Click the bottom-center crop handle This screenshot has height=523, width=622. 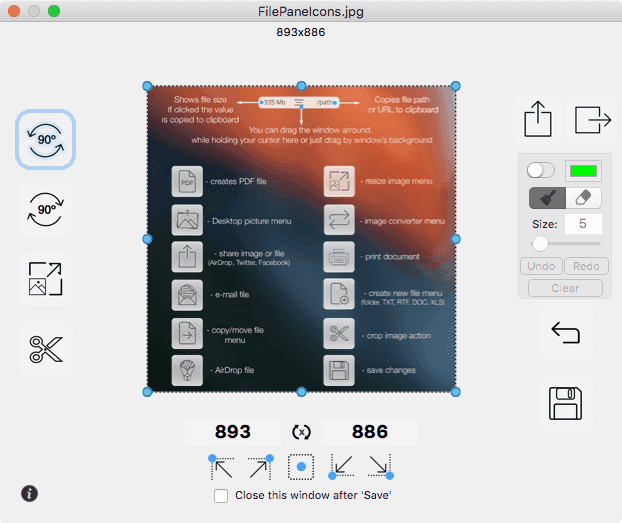pos(301,392)
